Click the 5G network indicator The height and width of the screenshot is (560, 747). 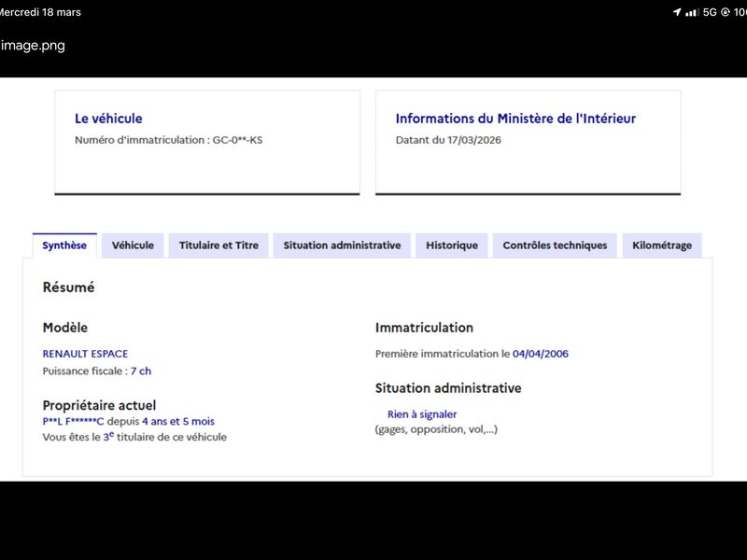(710, 12)
